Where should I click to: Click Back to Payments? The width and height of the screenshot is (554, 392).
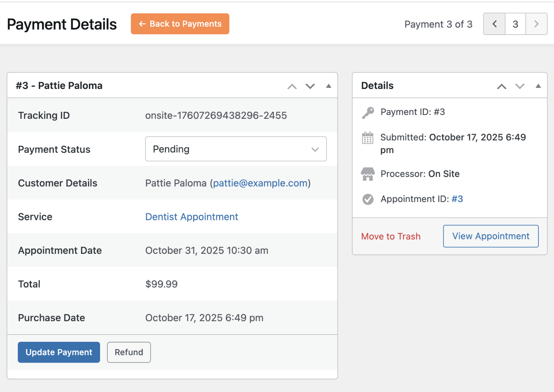point(180,24)
